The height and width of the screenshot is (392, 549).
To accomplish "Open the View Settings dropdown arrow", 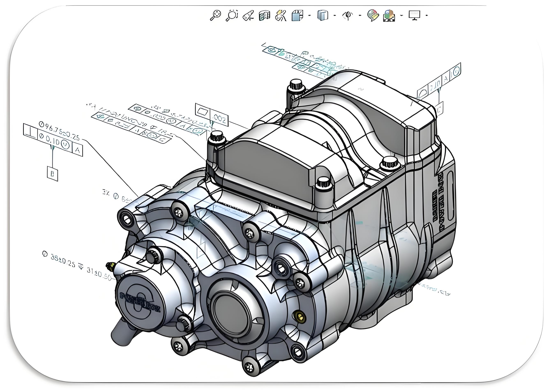I will 427,16.
